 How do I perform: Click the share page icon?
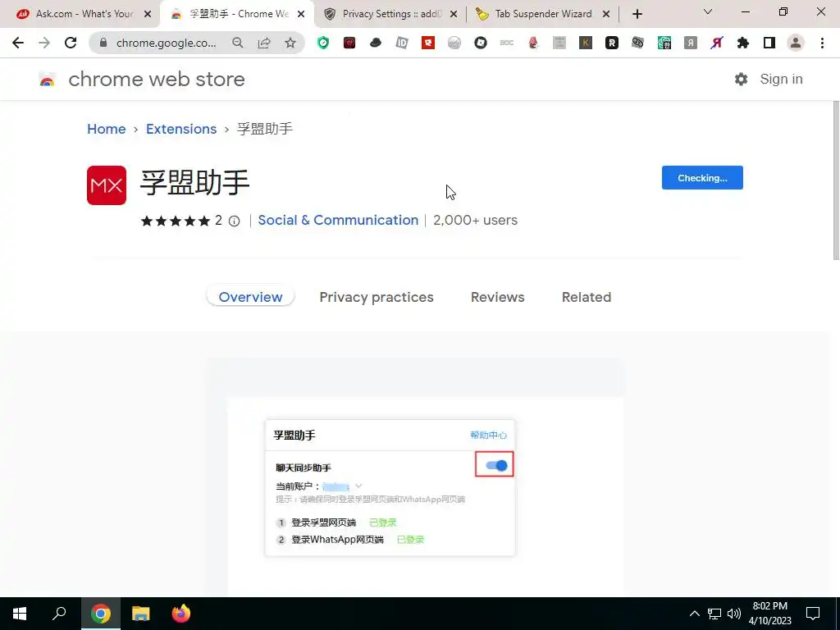(264, 43)
